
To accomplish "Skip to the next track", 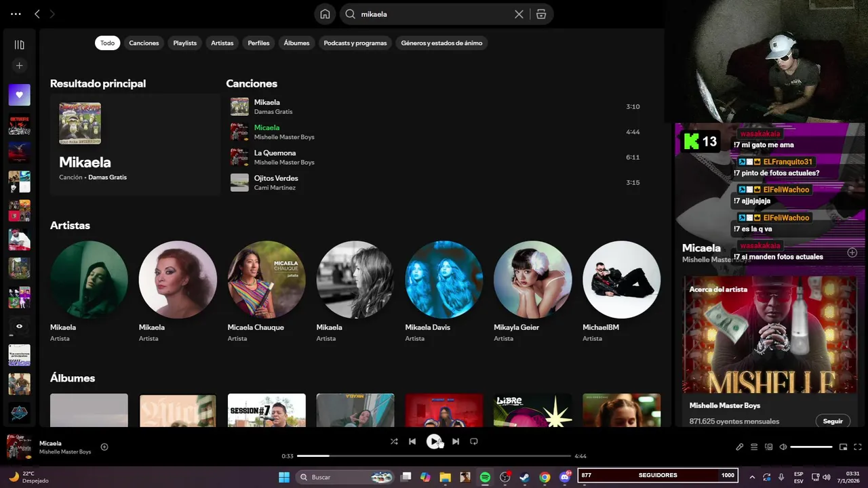I will pyautogui.click(x=456, y=441).
